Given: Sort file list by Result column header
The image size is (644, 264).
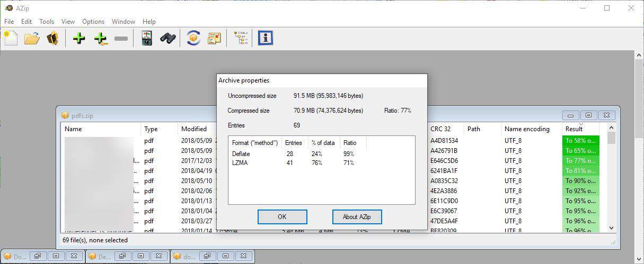Looking at the screenshot, I should (x=580, y=129).
